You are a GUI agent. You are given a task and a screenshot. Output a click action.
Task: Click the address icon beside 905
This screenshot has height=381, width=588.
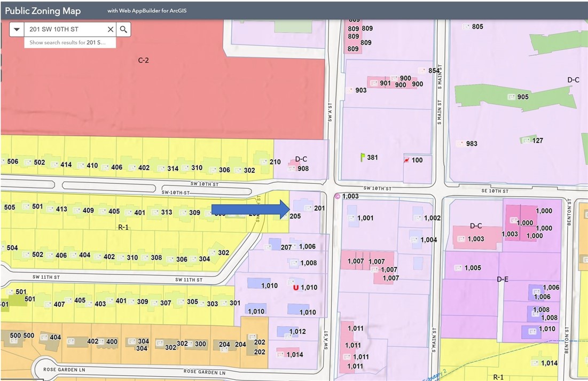coord(511,97)
